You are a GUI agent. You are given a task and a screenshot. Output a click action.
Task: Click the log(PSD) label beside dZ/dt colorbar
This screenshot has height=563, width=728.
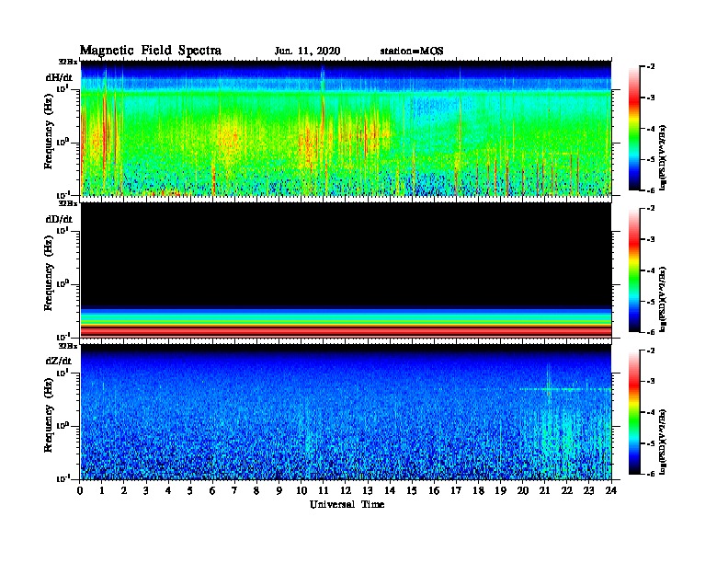664,442
